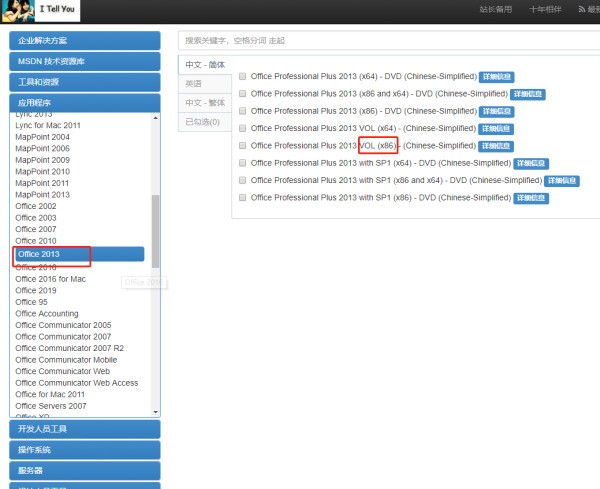This screenshot has width=600, height=489.
Task: Click the keyword search input field
Action: point(388,40)
